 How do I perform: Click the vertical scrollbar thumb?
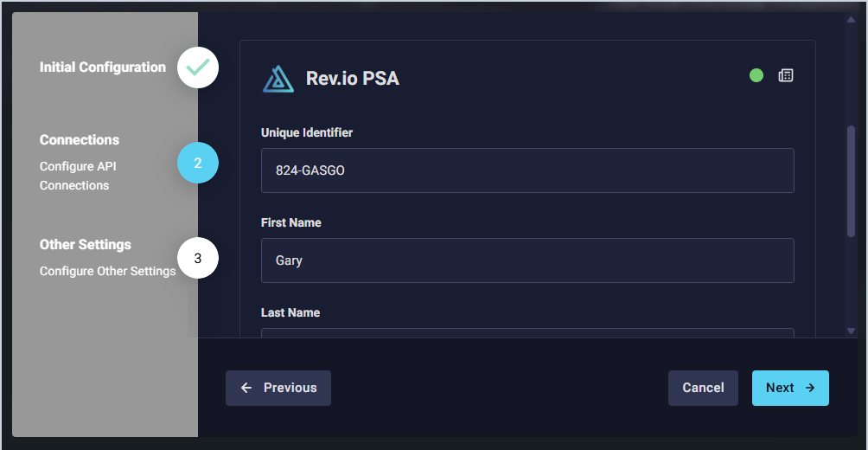coord(851,182)
